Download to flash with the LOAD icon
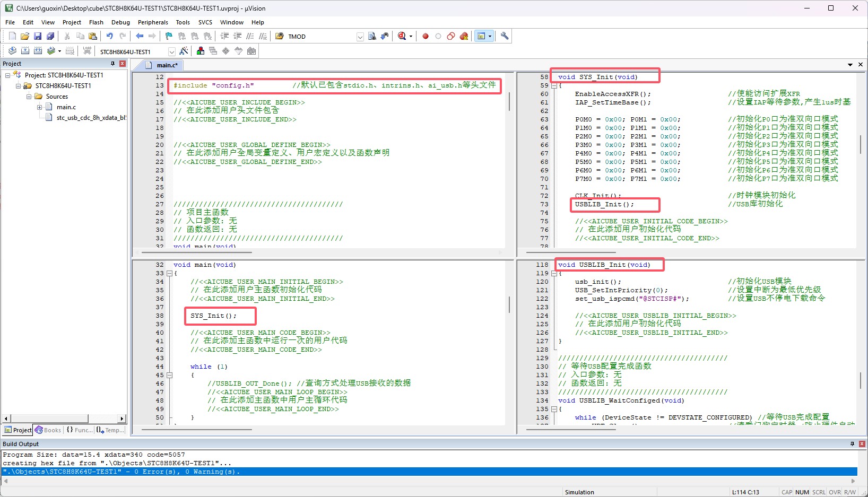 (87, 51)
